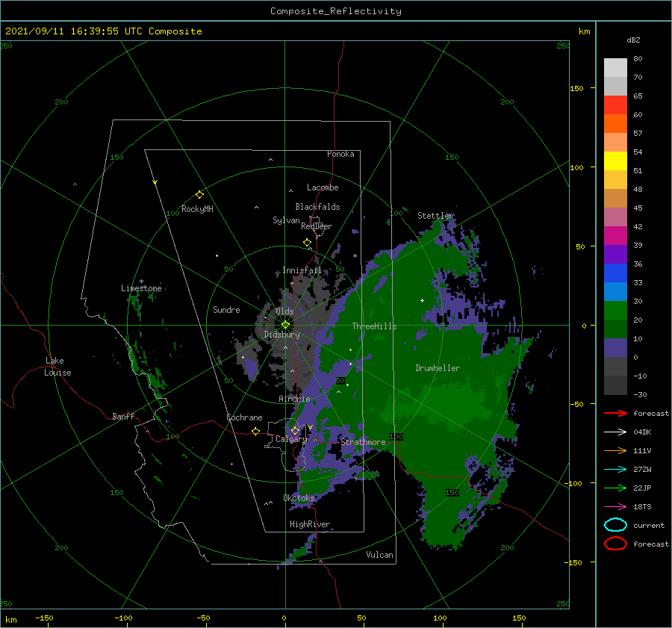Image resolution: width=672 pixels, height=628 pixels.
Task: Click the Didsbury city label
Action: click(282, 335)
